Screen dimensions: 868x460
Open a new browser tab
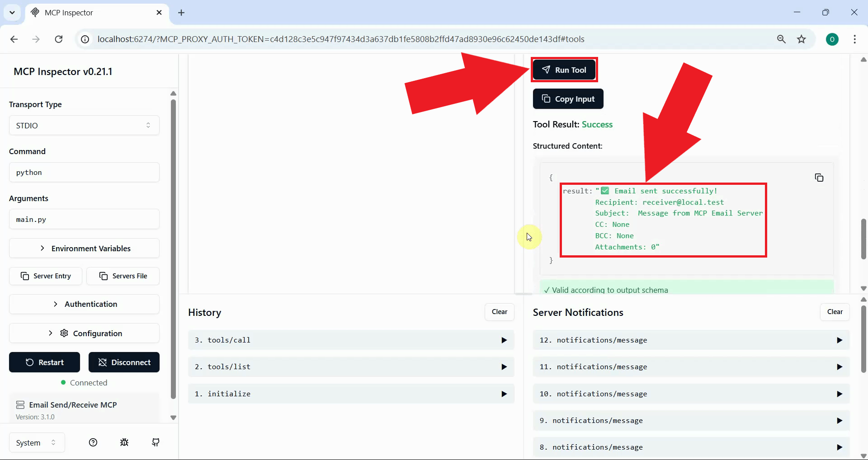[181, 13]
